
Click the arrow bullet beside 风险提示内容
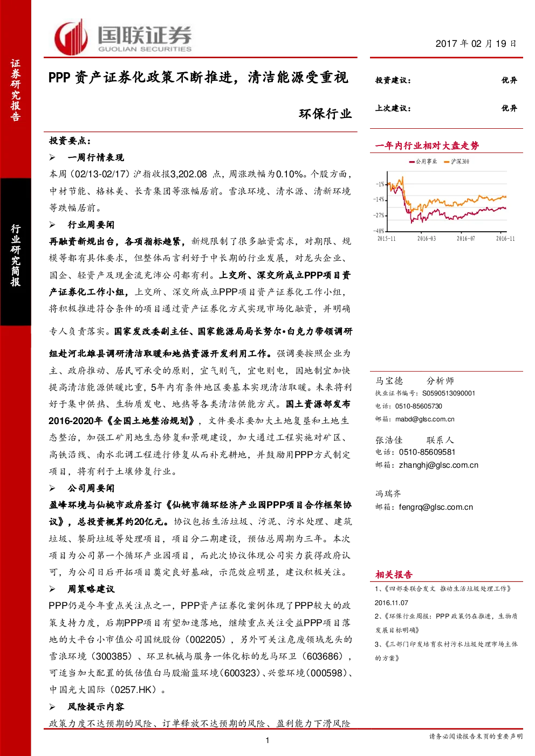[52, 706]
